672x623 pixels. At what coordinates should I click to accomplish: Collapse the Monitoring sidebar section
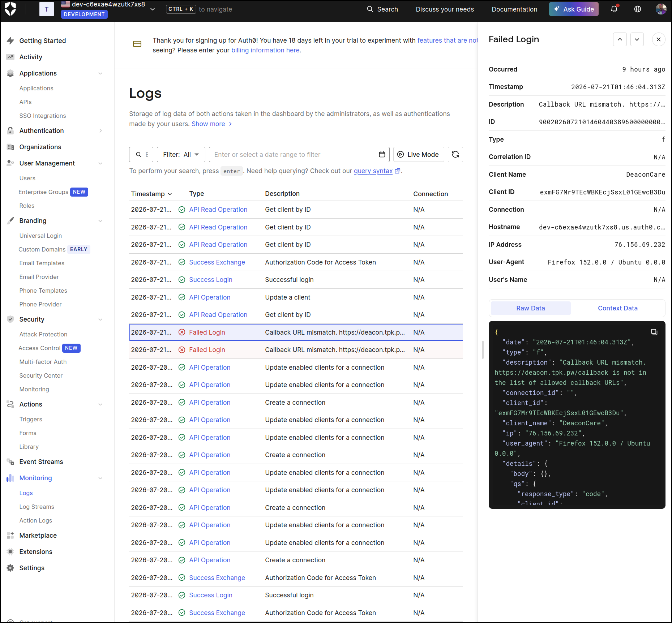pos(100,478)
